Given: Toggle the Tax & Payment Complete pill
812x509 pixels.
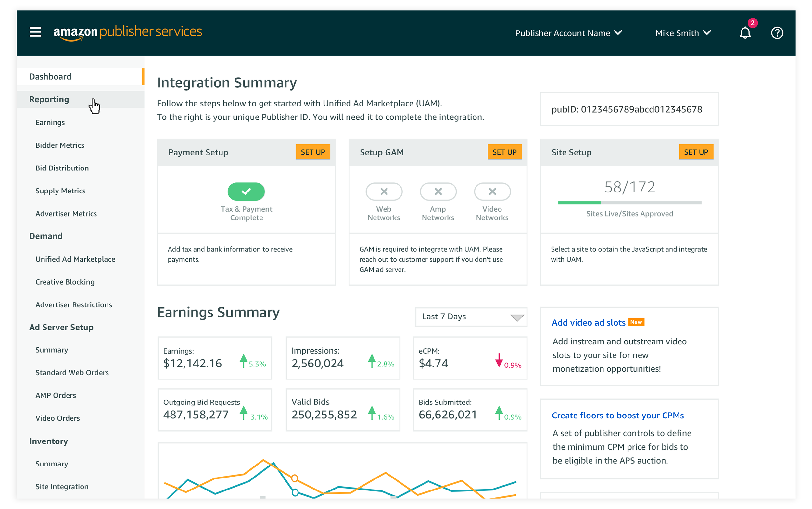Looking at the screenshot, I should point(246,192).
